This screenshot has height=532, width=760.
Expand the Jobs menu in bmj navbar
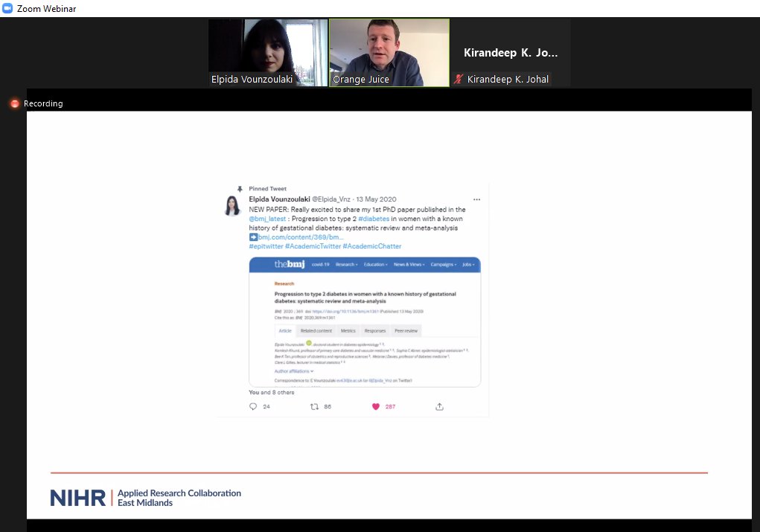coord(468,265)
